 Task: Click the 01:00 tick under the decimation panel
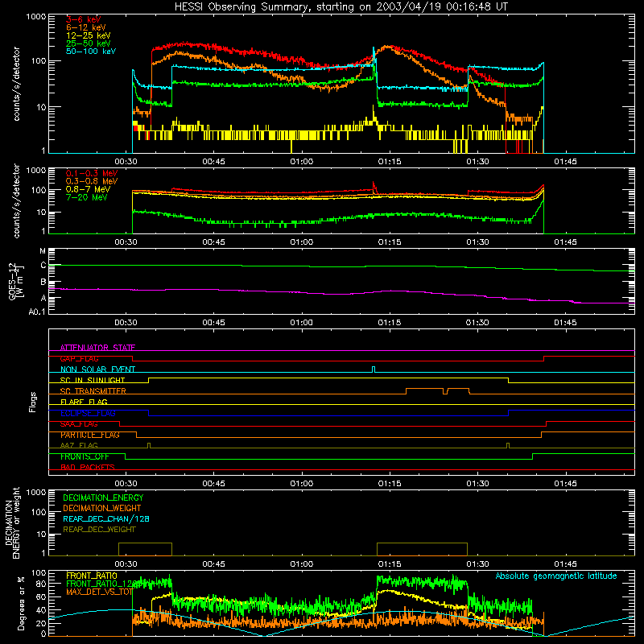tap(302, 564)
